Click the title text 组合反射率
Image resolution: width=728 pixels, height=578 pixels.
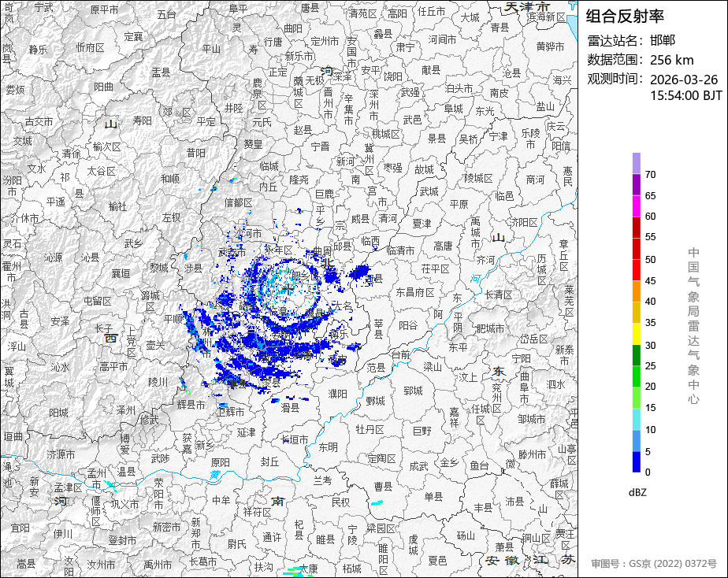coord(625,17)
